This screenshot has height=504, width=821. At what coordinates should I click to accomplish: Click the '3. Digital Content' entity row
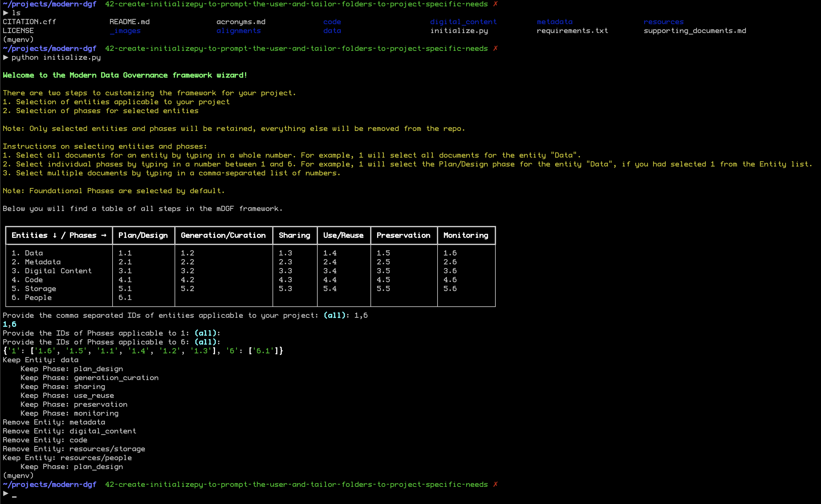pyautogui.click(x=52, y=271)
